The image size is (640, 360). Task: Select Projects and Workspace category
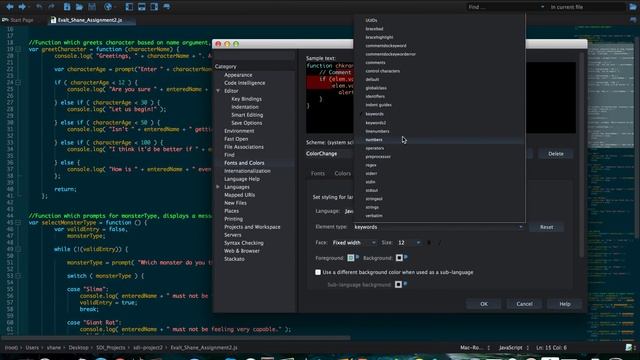point(252,227)
